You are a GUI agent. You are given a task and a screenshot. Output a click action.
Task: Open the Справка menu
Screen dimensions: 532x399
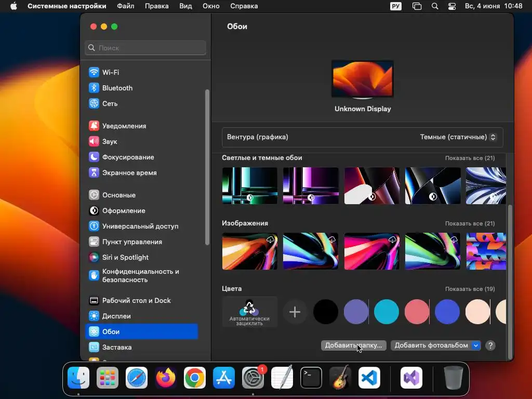coord(244,6)
